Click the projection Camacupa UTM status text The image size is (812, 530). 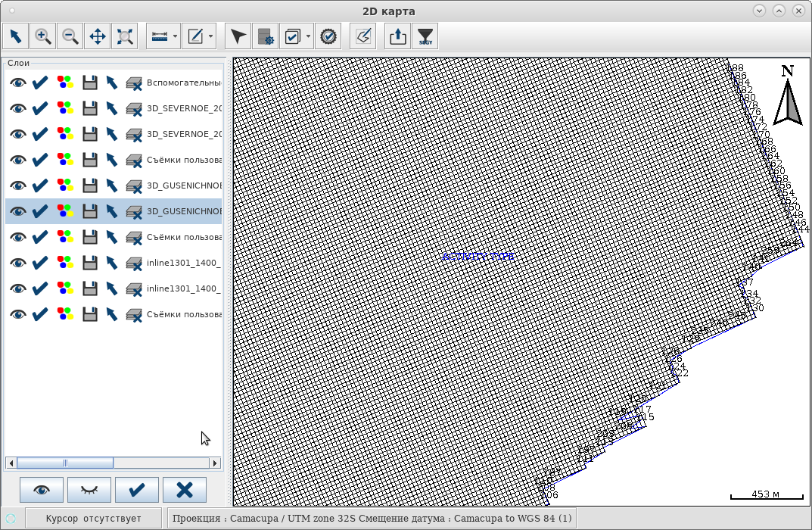click(x=372, y=518)
